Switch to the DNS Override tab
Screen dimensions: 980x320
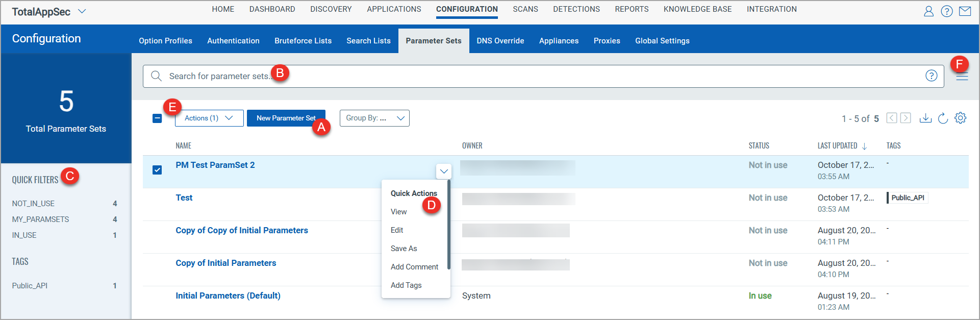(x=500, y=41)
